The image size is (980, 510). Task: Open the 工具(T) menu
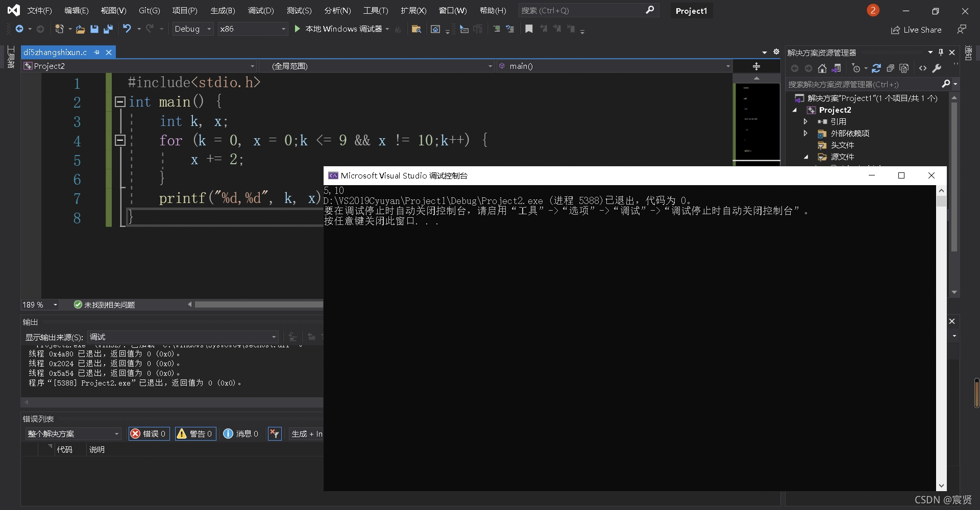[376, 10]
